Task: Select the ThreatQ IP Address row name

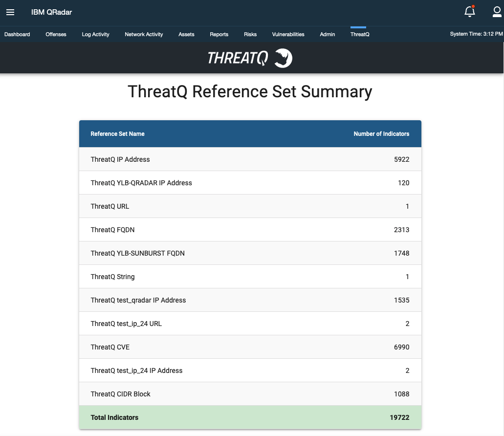Action: [120, 159]
